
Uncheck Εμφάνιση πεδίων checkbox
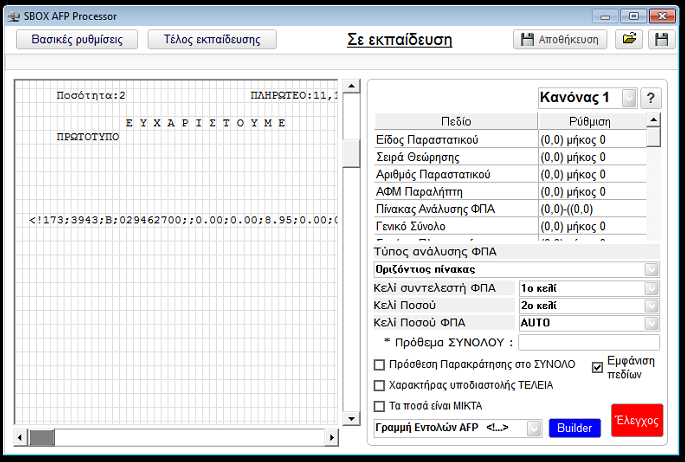point(597,368)
